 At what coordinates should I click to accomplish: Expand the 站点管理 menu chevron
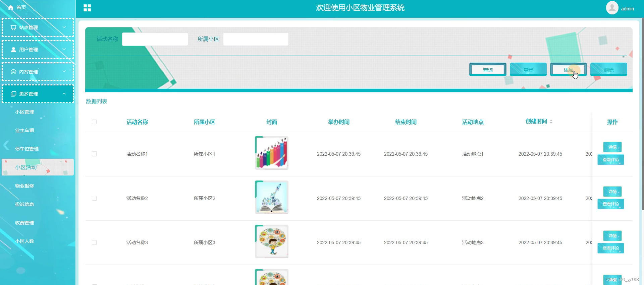(x=64, y=27)
